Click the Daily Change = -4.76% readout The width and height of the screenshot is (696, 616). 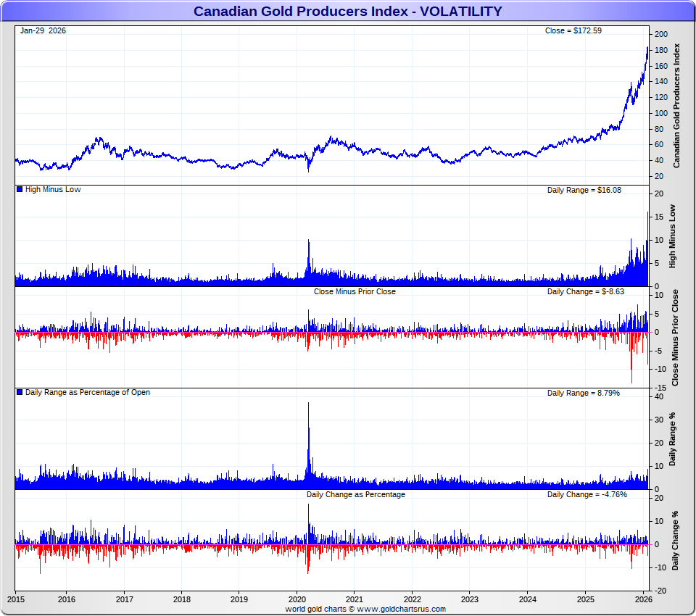click(587, 494)
